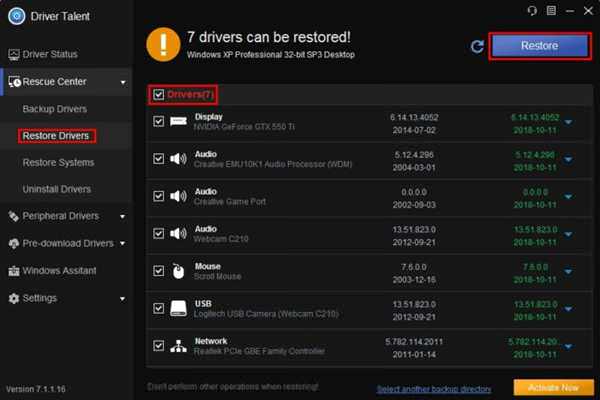Click the Driver Status monitor icon

(x=14, y=55)
